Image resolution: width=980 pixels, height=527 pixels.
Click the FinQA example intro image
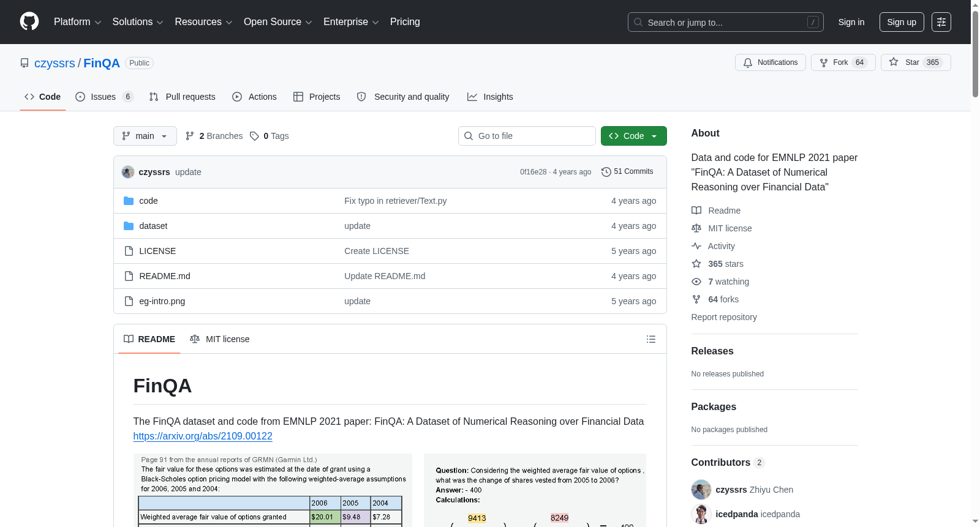pos(390,490)
